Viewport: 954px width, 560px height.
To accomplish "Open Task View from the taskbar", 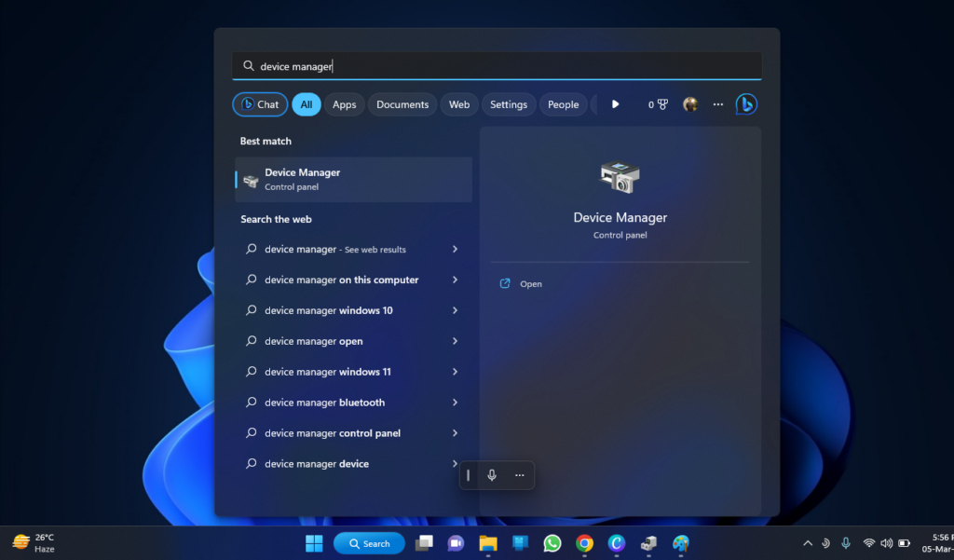I will 424,543.
